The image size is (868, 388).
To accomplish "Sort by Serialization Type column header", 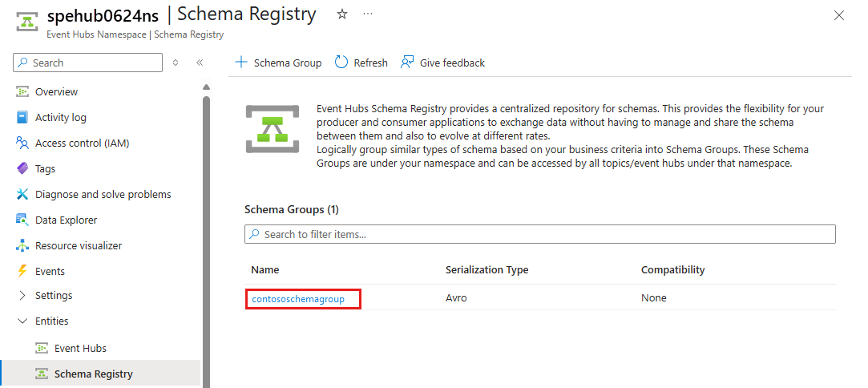I will [x=487, y=270].
